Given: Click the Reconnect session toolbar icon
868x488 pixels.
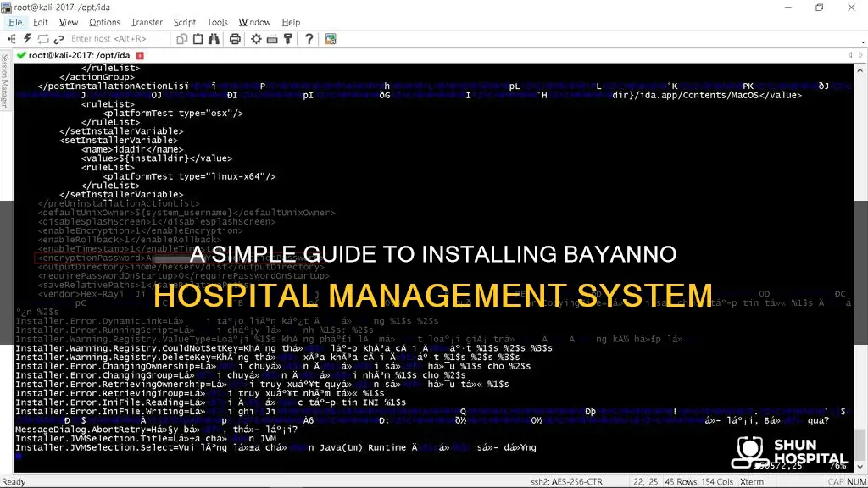Looking at the screenshot, I should [x=43, y=39].
